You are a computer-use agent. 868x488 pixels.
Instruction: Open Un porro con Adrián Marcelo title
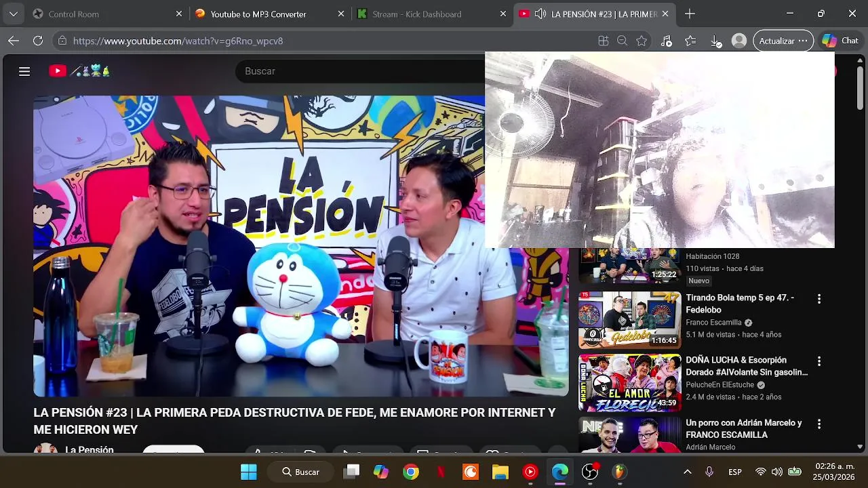tap(744, 428)
